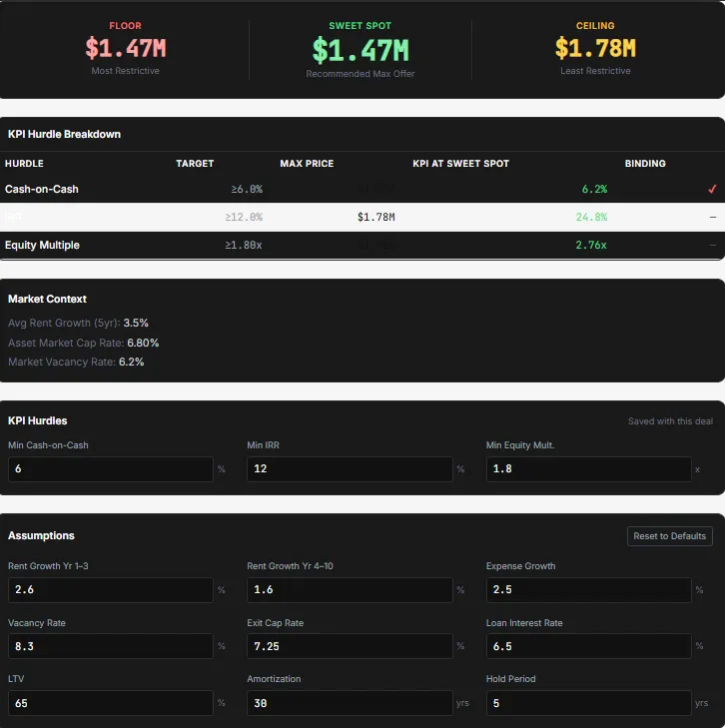
Task: Focus the Rent Growth Yr 4–10 field
Action: click(x=350, y=589)
